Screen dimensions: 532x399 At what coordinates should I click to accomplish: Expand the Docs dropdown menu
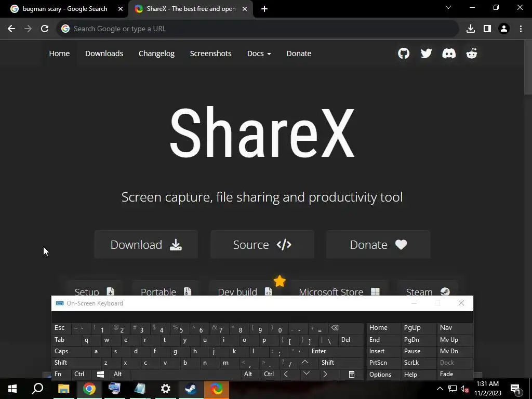pyautogui.click(x=259, y=54)
